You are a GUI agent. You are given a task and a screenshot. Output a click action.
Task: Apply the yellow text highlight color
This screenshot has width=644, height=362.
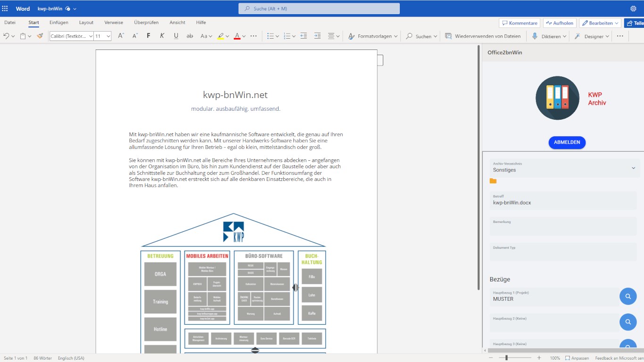221,36
